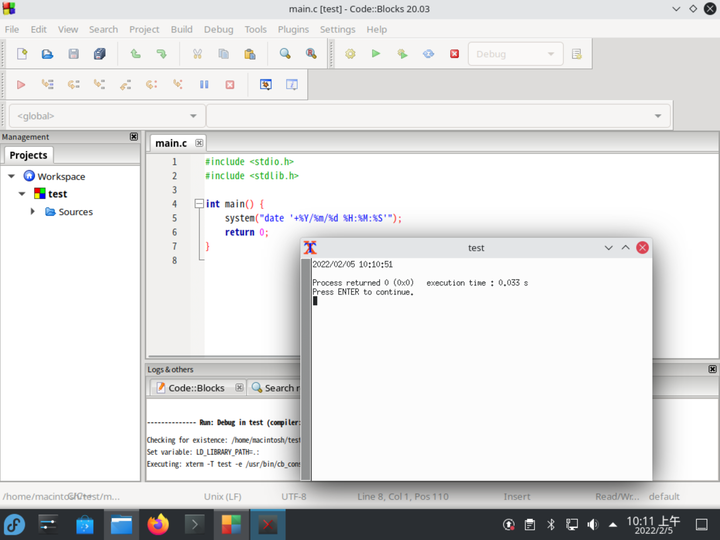
Task: Step out of function in debugger toolbar
Action: click(x=125, y=84)
